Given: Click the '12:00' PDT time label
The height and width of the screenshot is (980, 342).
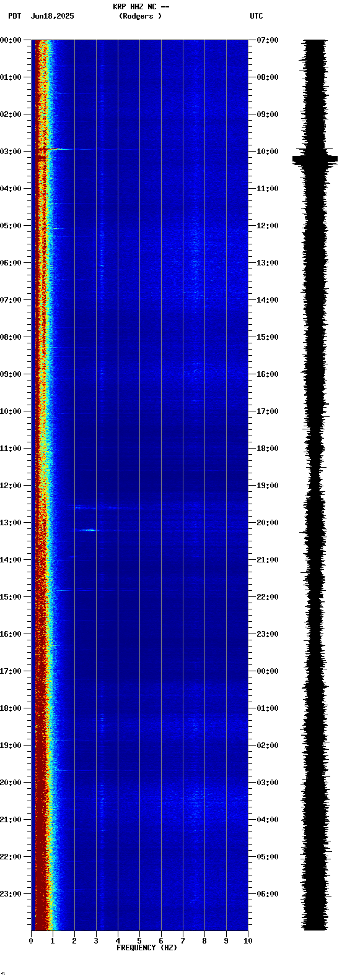Looking at the screenshot, I should click(x=11, y=486).
